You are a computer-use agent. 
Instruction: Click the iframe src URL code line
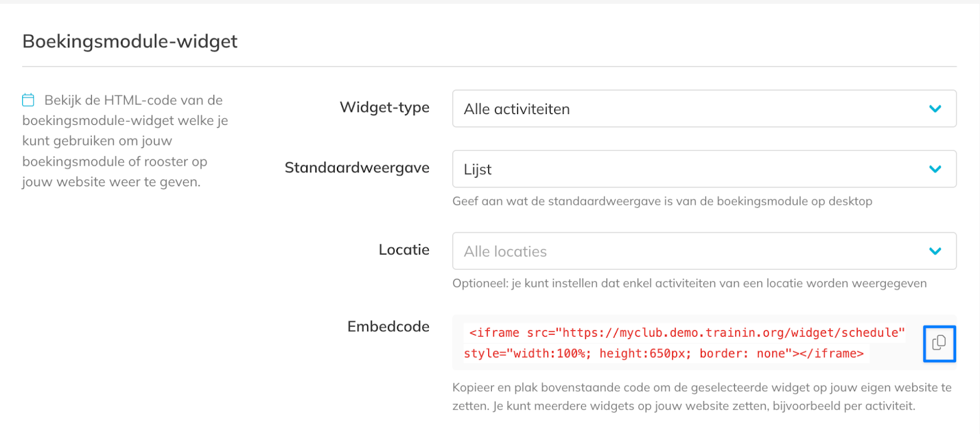(687, 332)
